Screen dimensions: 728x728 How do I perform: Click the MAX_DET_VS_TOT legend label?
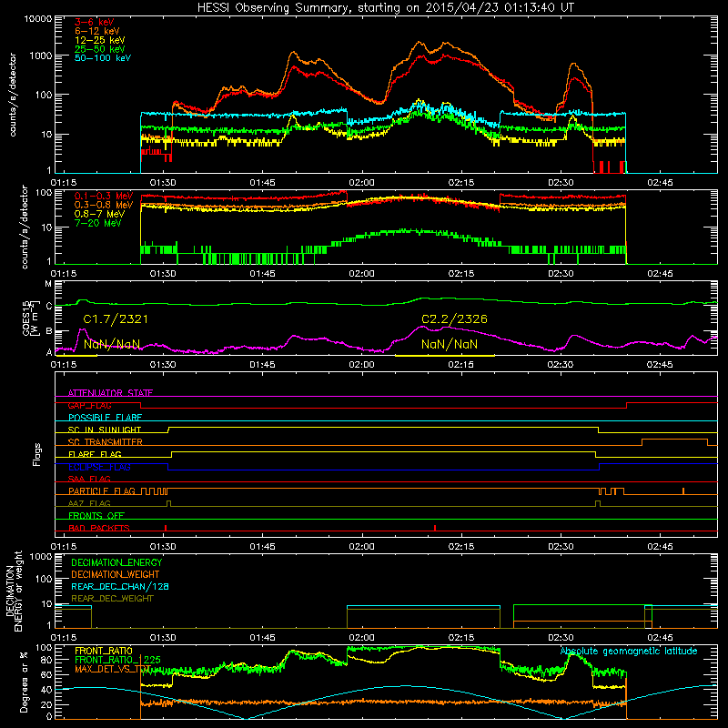click(113, 669)
